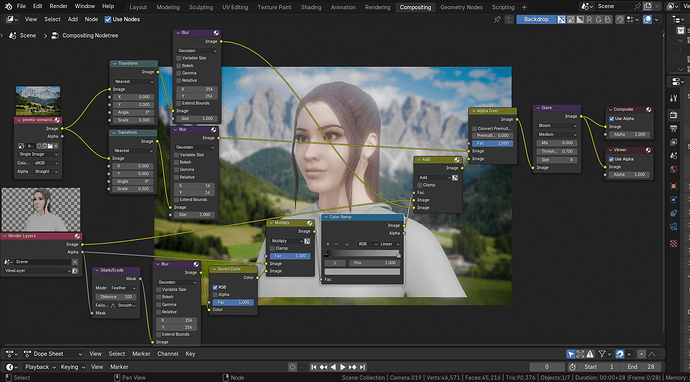Open editor type dropdown in compositor header

coord(12,19)
